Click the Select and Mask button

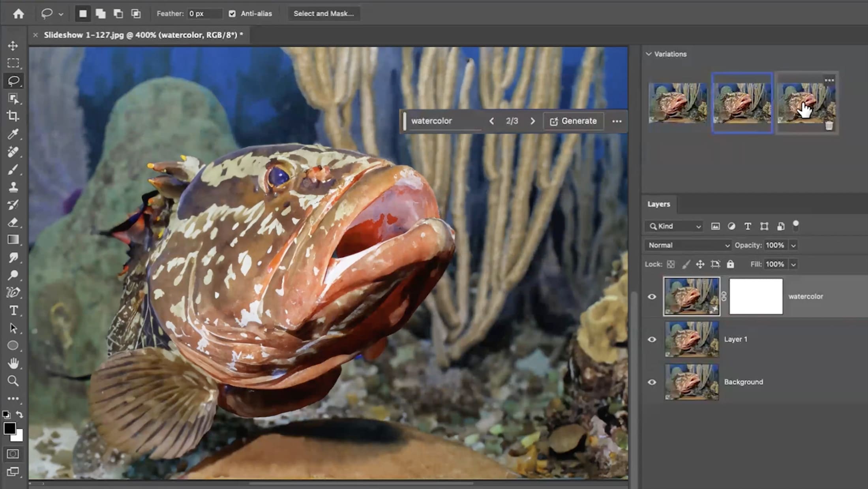[x=323, y=14]
